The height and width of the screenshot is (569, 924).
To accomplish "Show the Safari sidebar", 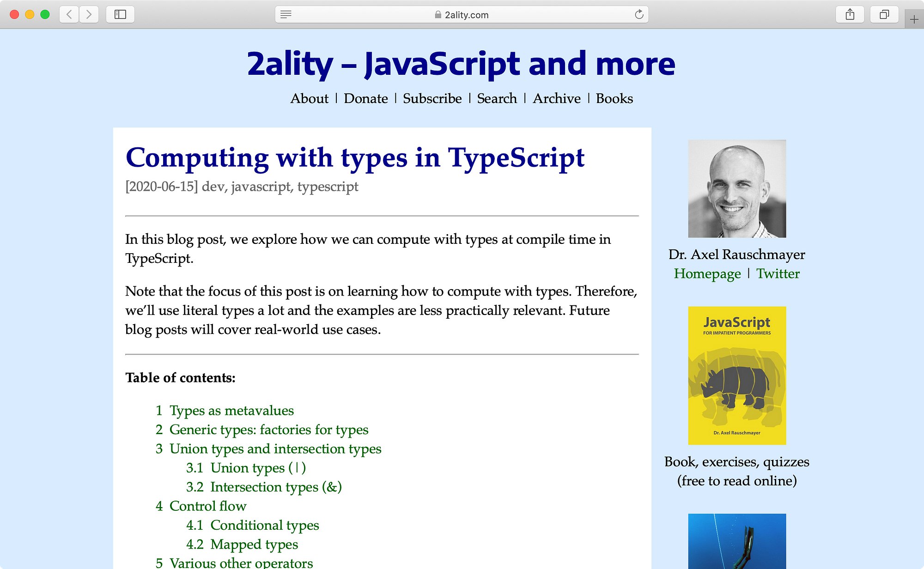I will coord(120,14).
